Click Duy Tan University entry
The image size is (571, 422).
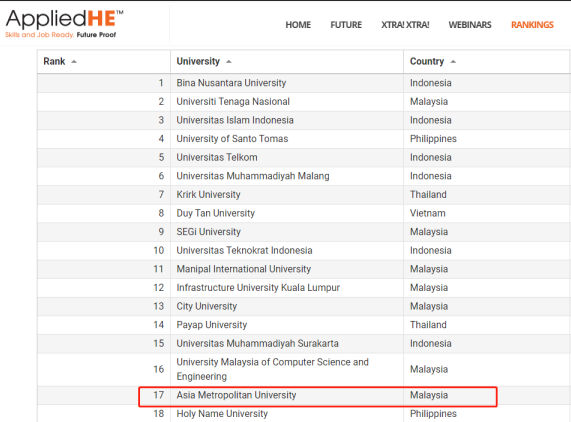[216, 213]
